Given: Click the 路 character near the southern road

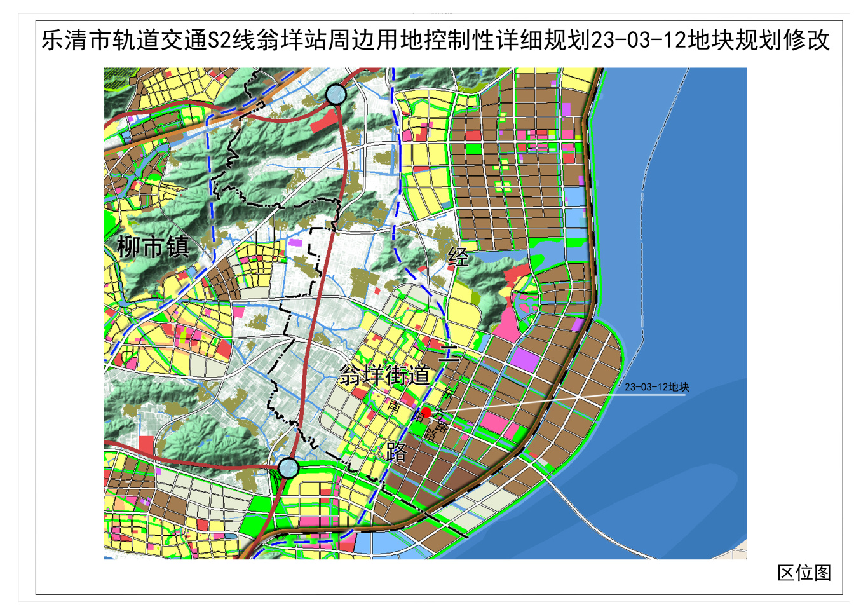Looking at the screenshot, I should pos(397,452).
